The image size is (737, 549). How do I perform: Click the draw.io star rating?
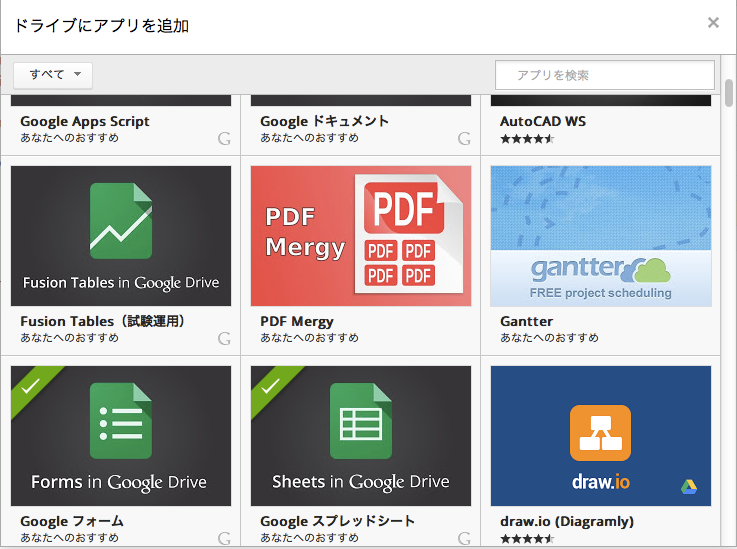coord(527,539)
